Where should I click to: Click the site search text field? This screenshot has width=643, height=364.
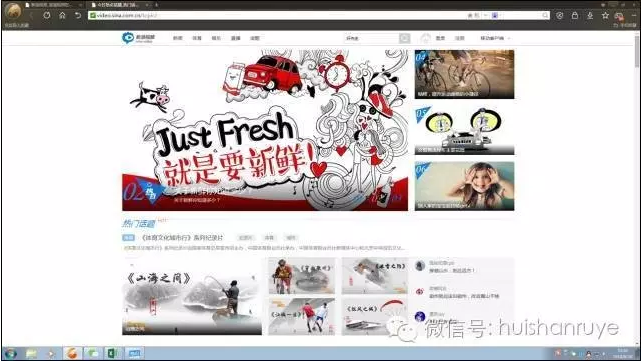371,38
